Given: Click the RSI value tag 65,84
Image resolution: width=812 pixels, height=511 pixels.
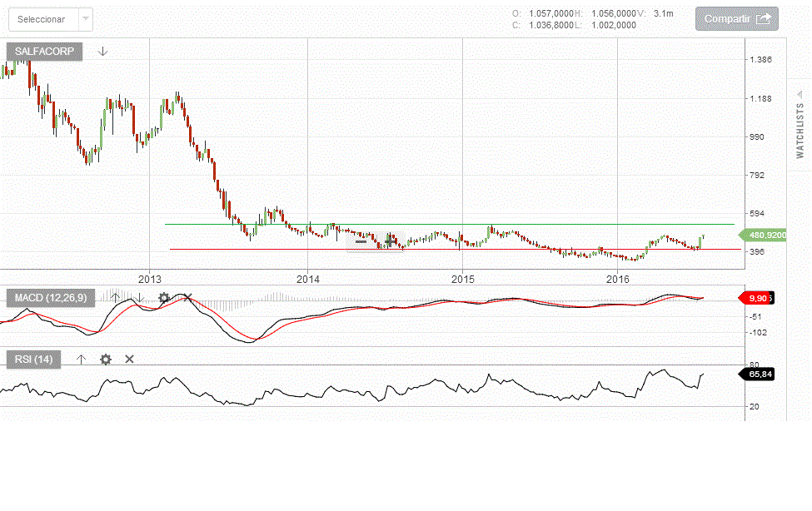Looking at the screenshot, I should coord(759,375).
